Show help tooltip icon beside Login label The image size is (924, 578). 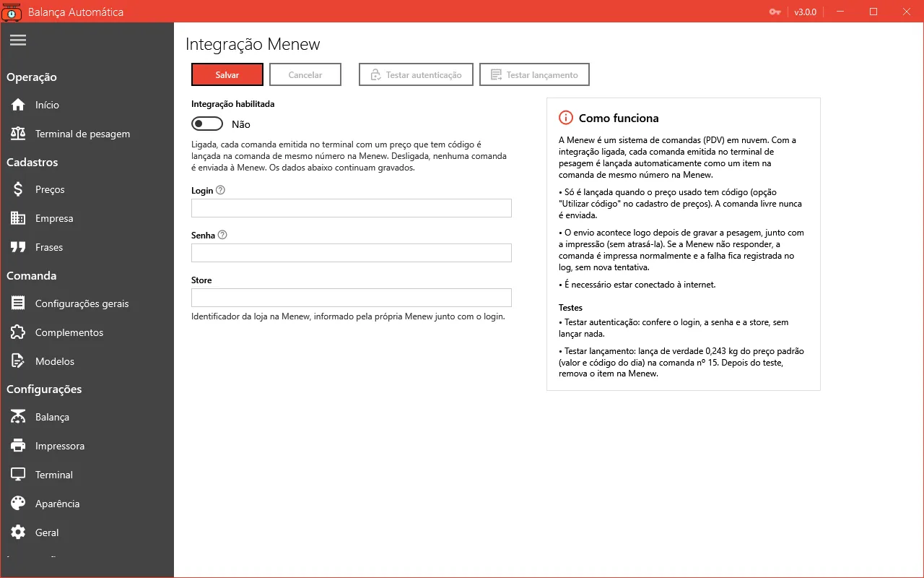[x=221, y=191]
